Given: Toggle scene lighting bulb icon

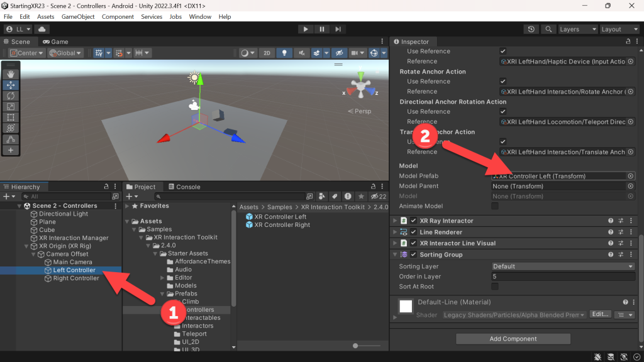Looking at the screenshot, I should pos(284,53).
